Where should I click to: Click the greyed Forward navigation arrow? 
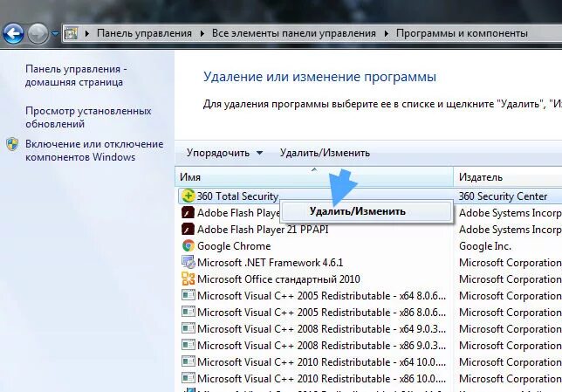pyautogui.click(x=38, y=34)
